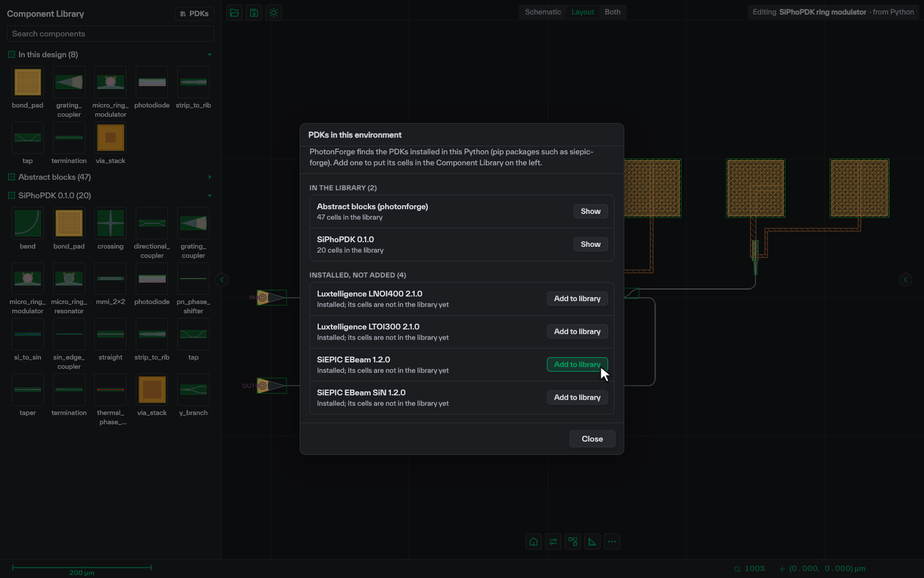Viewport: 924px width, 578px height.
Task: Switch to Schematic view tab
Action: tap(543, 12)
